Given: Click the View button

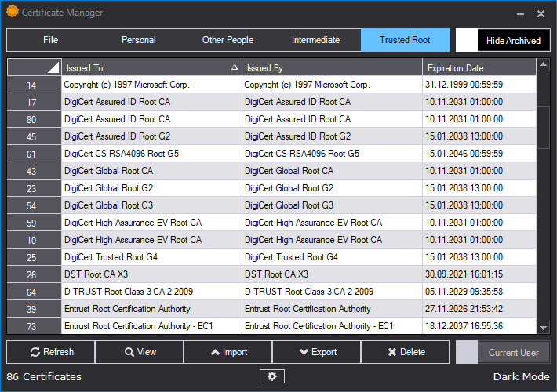Looking at the screenshot, I should (x=140, y=352).
